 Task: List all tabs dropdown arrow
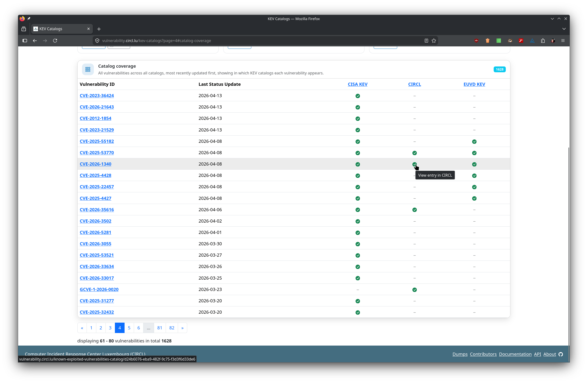coord(564,29)
